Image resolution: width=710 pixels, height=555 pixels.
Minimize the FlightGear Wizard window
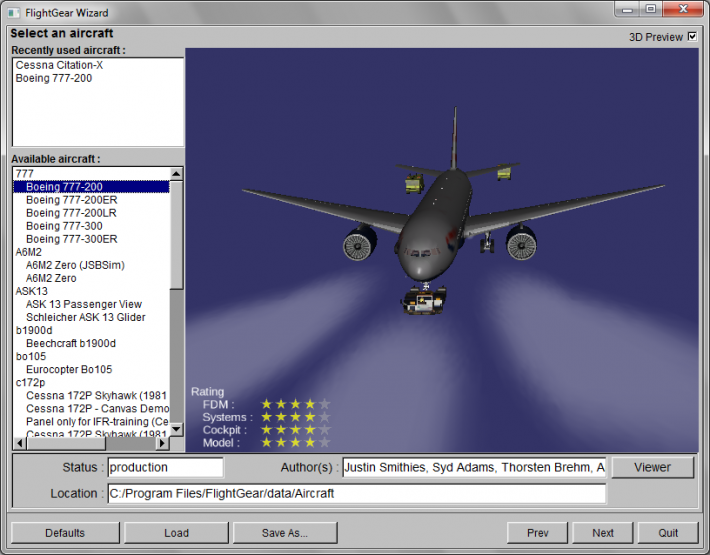[627, 9]
